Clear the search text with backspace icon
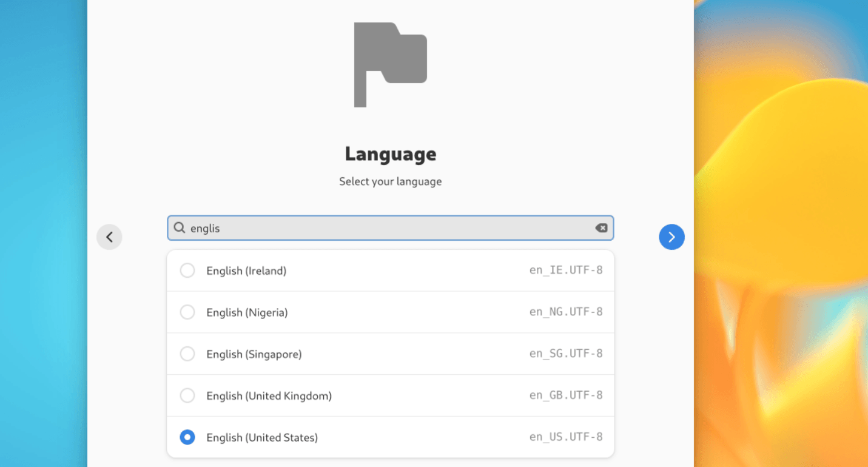Viewport: 868px width, 467px height. pyautogui.click(x=601, y=228)
